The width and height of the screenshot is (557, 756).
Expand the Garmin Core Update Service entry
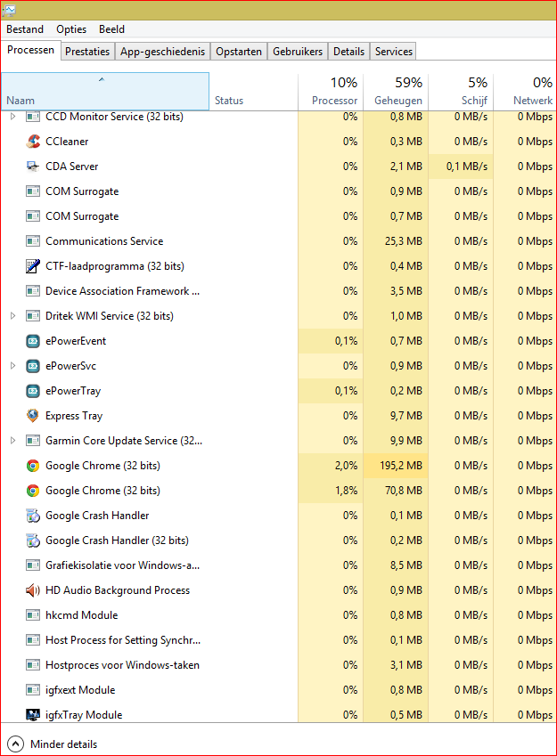[x=12, y=441]
